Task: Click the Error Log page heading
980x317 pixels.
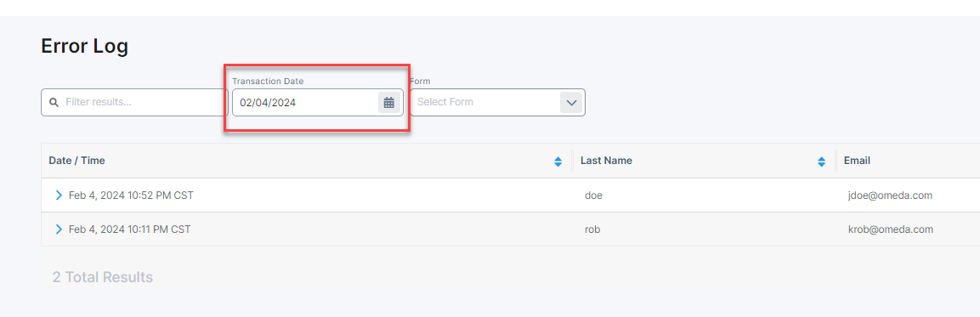Action: (x=84, y=46)
